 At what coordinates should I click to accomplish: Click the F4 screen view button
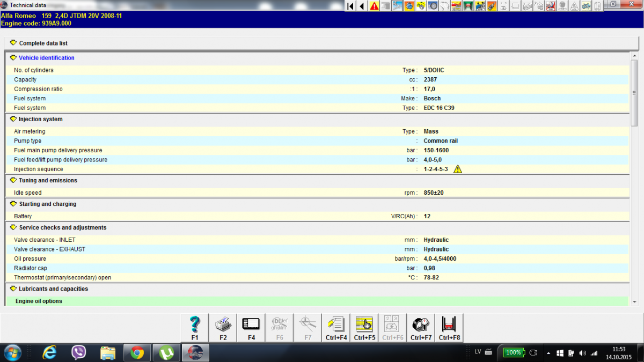coord(251,328)
